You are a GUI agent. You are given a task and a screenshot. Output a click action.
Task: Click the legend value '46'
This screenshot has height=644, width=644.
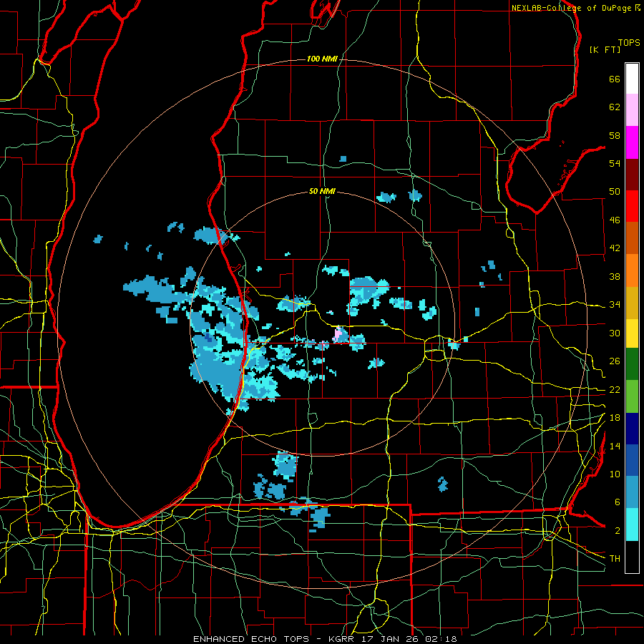point(615,220)
